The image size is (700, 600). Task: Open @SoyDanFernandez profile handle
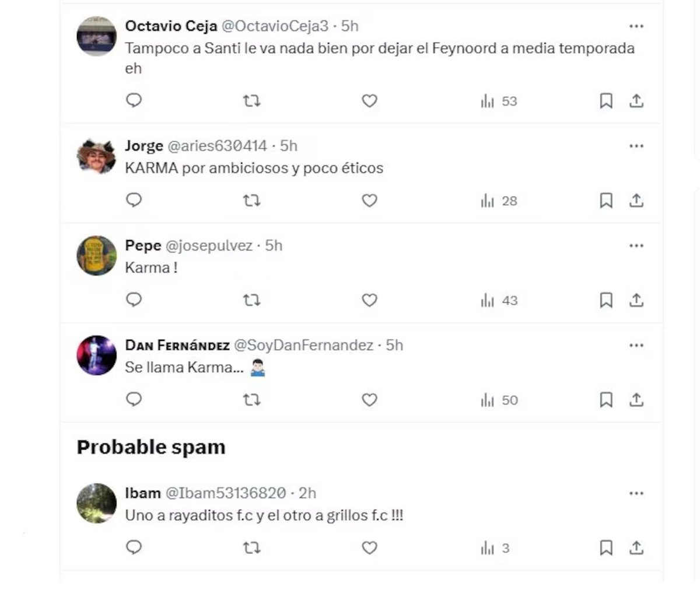[x=303, y=345]
